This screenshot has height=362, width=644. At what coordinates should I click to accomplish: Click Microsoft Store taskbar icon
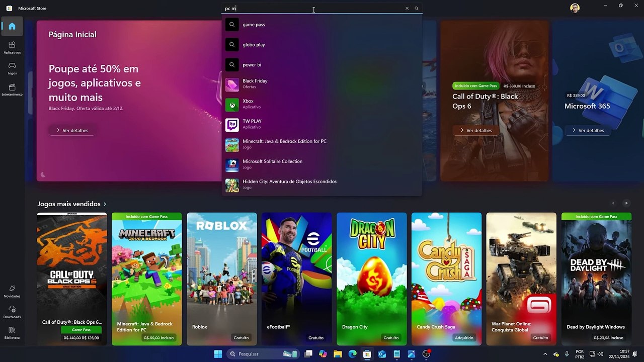click(367, 354)
